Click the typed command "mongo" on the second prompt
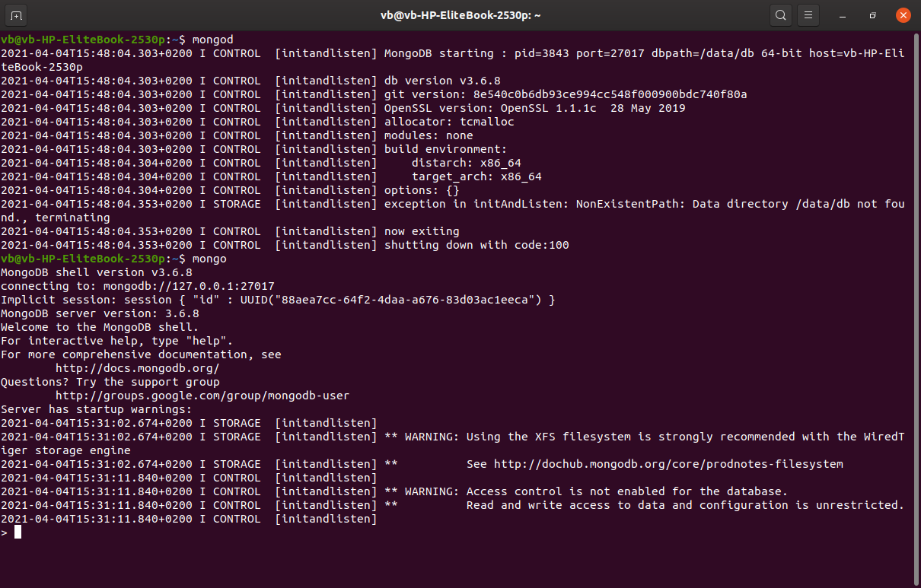The image size is (921, 588). (209, 259)
